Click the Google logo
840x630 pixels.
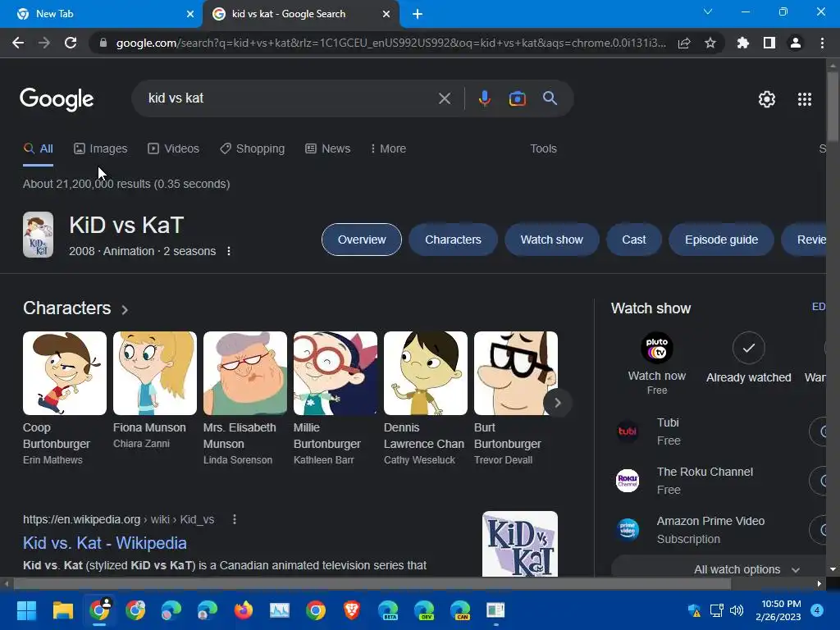(57, 99)
